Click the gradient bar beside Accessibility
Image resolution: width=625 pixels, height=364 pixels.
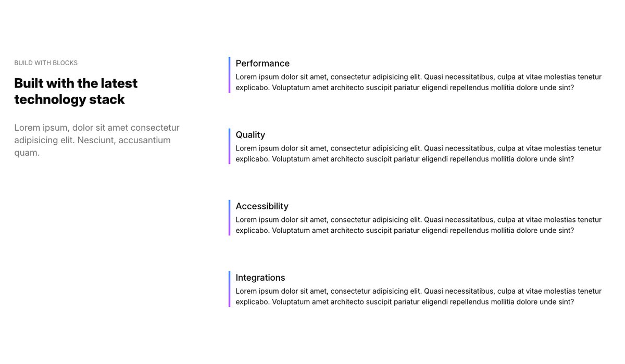(229, 218)
